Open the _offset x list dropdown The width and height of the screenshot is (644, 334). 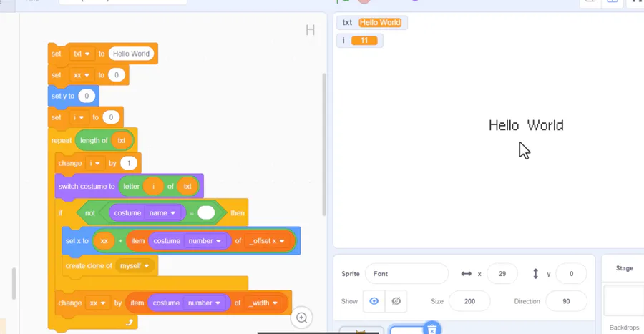(x=267, y=241)
